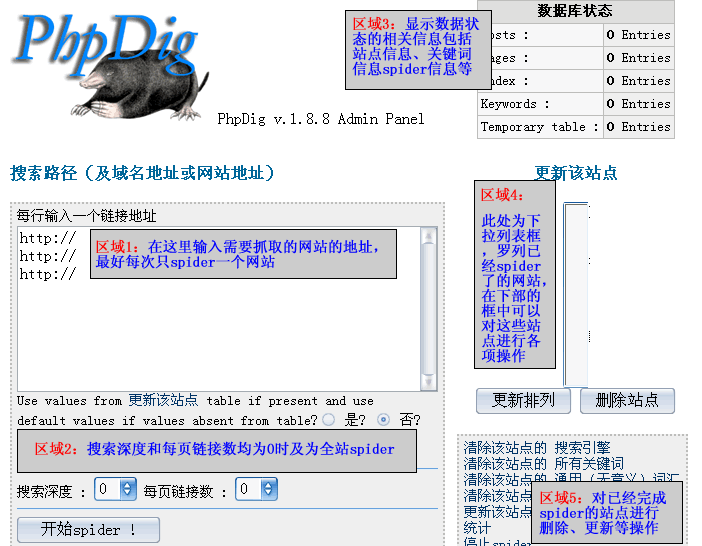Click the 开始spider button

point(88,530)
